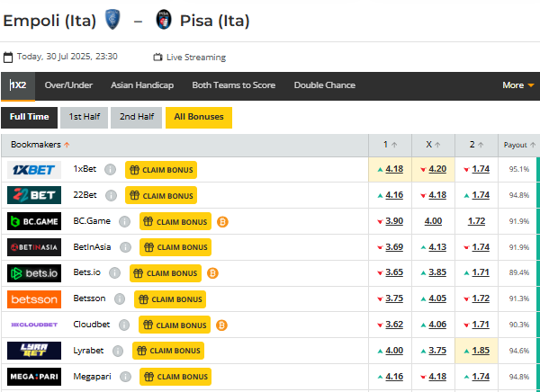Click the Lyrabet highlighted 1.85 odds

481,351
